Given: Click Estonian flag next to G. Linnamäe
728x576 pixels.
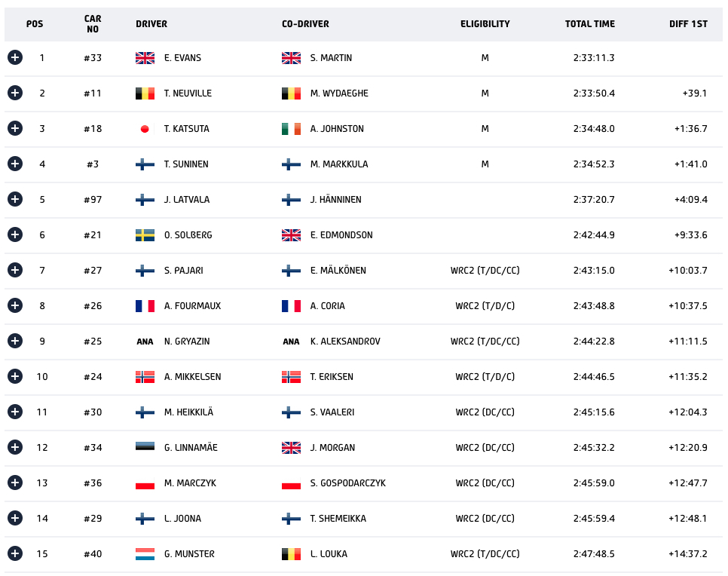Looking at the screenshot, I should click(x=145, y=446).
